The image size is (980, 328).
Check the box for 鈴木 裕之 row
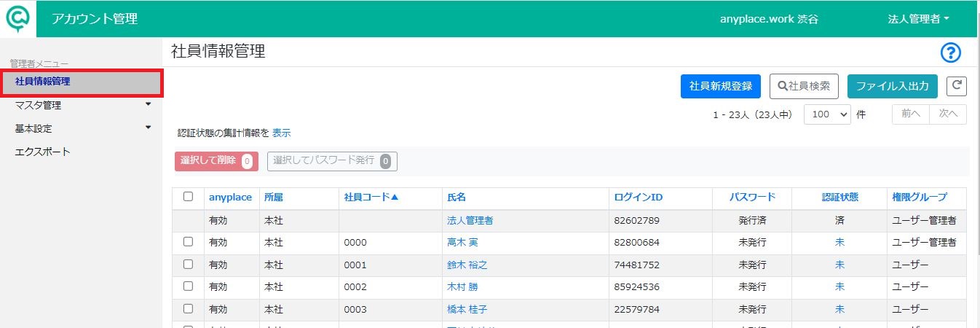tap(189, 265)
